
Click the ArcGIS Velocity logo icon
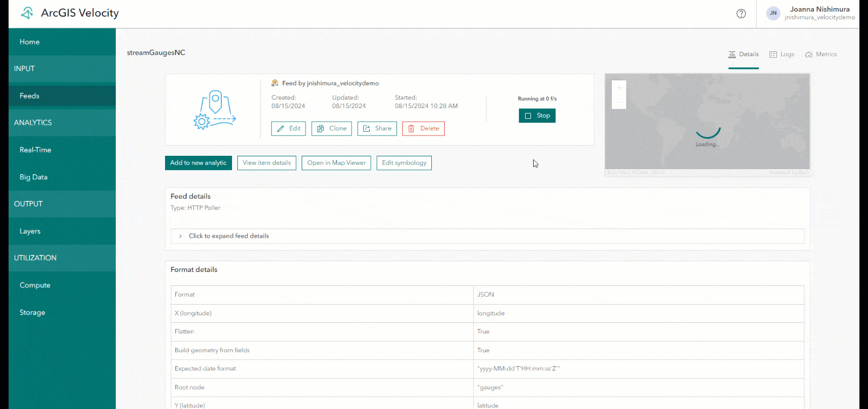pos(27,13)
